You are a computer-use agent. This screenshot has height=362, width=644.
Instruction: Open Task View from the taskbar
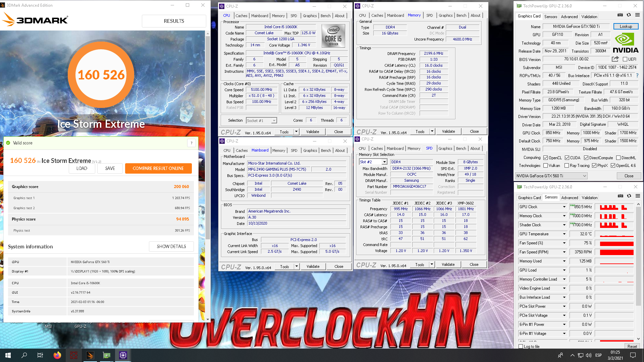(40, 355)
